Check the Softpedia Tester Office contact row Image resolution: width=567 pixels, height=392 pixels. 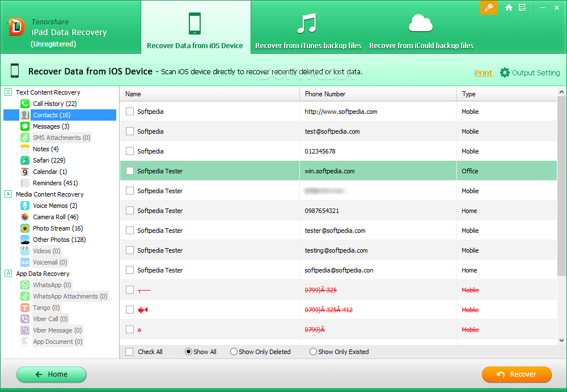point(128,171)
